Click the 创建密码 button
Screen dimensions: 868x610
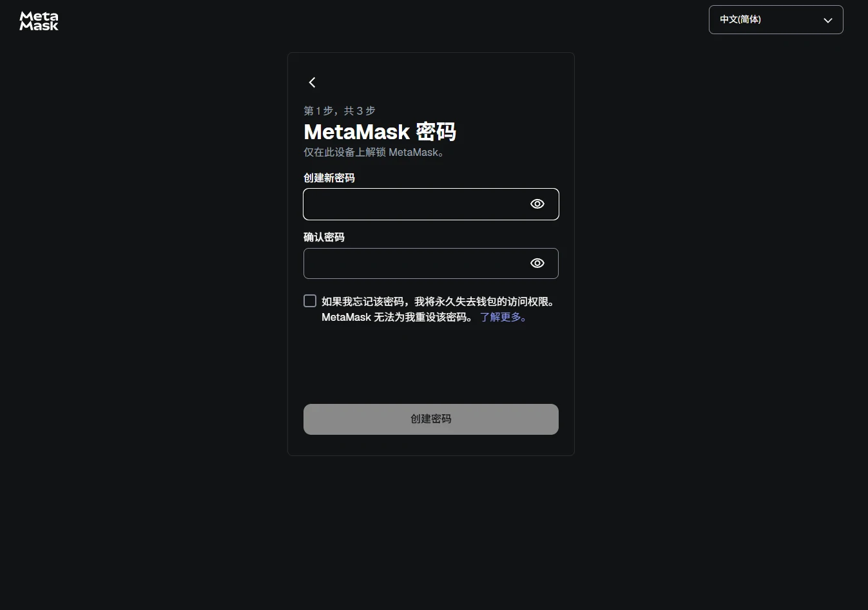431,419
